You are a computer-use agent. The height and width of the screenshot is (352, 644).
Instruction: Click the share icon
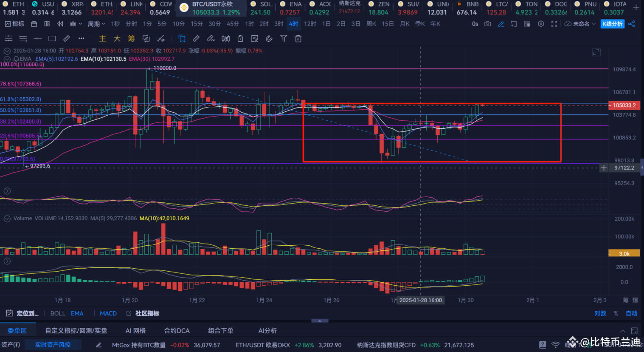point(632,24)
